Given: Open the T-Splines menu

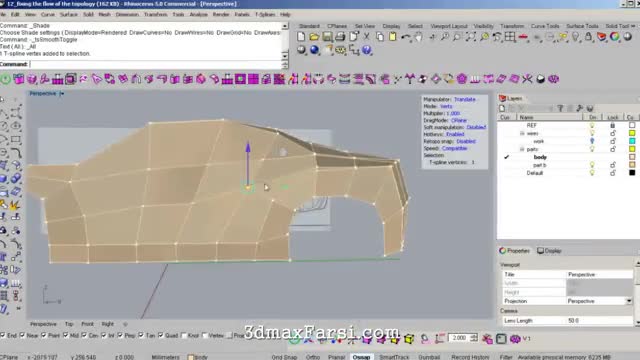Looking at the screenshot, I should coord(265,14).
